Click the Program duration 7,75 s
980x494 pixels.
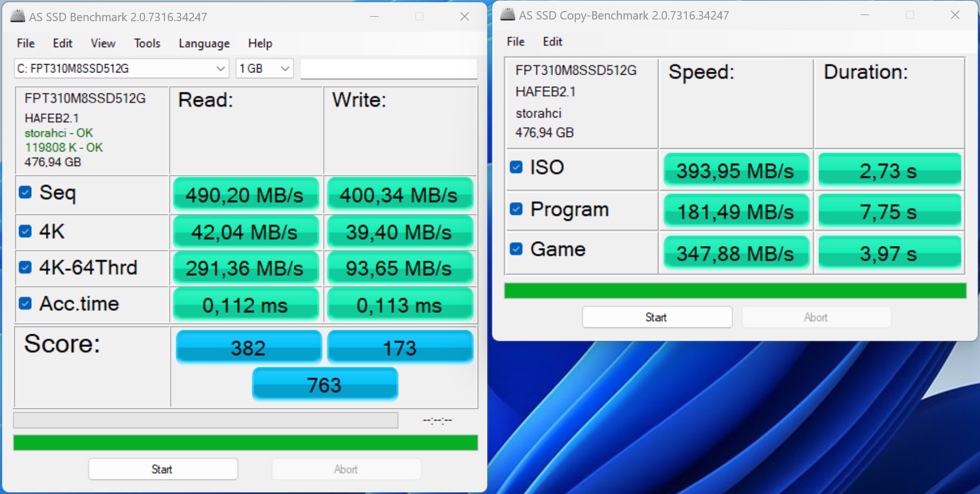pos(889,211)
